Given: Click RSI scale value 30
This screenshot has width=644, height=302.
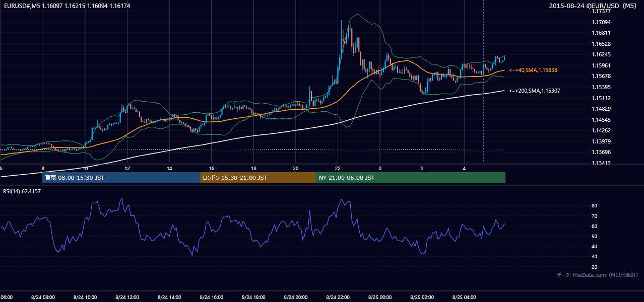Looking at the screenshot, I should coord(595,257).
